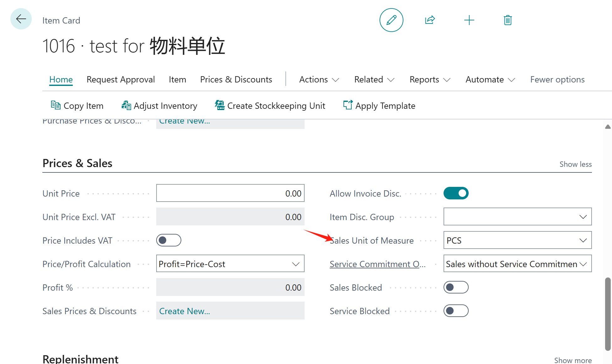Viewport: 612px width, 364px height.
Task: Toggle Sales Blocked switch on
Action: 456,287
